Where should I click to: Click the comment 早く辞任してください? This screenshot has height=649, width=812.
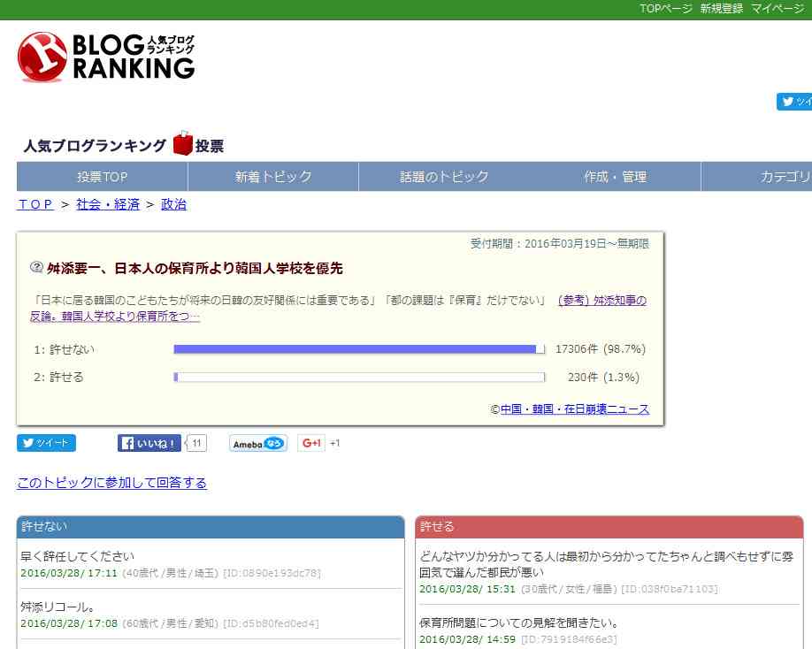click(x=77, y=556)
